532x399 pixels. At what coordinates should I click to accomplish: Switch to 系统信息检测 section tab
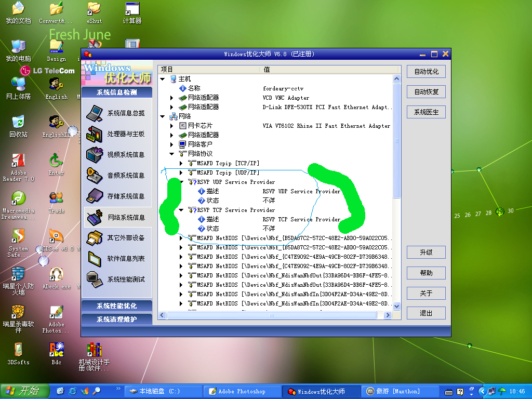(x=117, y=92)
